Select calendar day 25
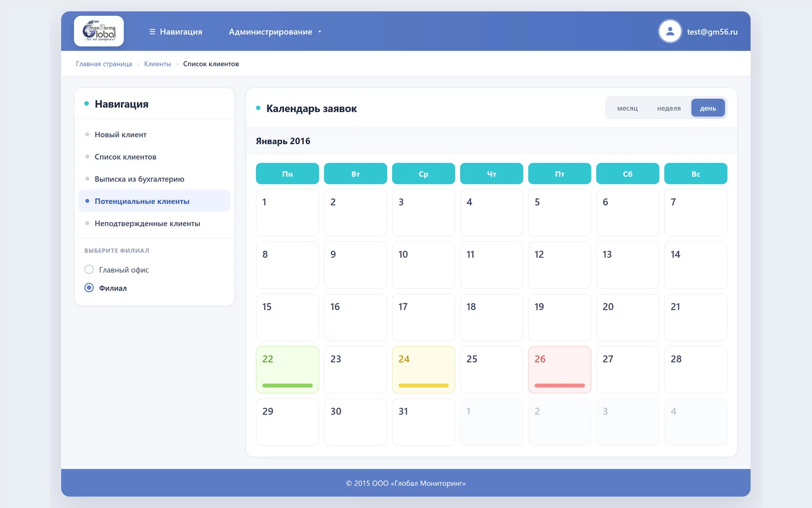The width and height of the screenshot is (812, 508). (492, 370)
